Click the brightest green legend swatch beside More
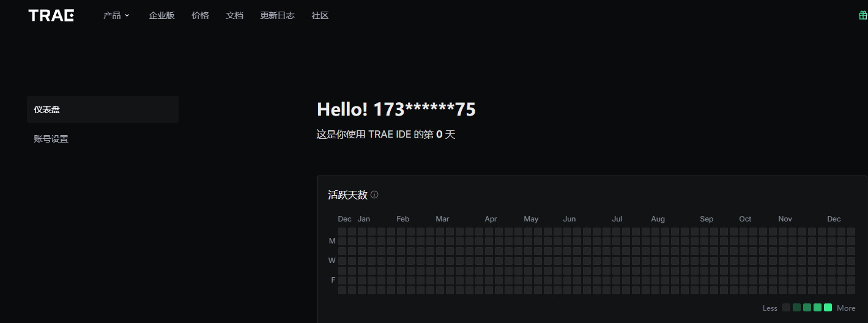This screenshot has width=868, height=323. 828,307
